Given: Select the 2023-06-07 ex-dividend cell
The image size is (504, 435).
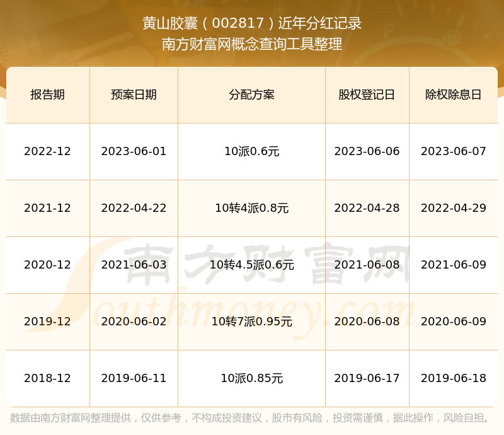Looking at the screenshot, I should pos(453,151).
